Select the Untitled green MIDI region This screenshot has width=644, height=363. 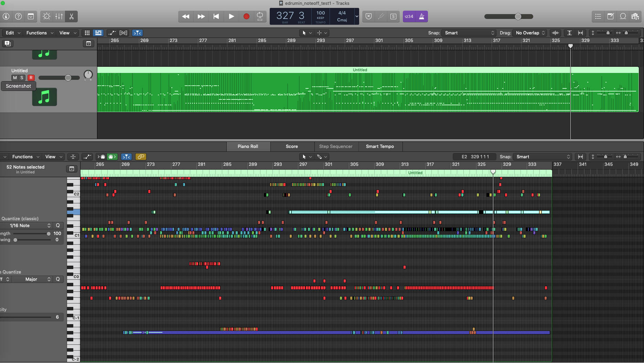tap(368, 89)
